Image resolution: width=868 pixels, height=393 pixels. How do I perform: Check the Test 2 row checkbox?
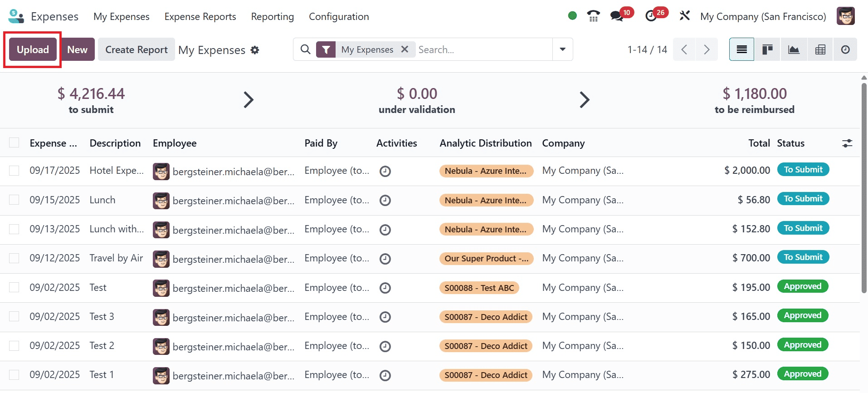tap(14, 346)
